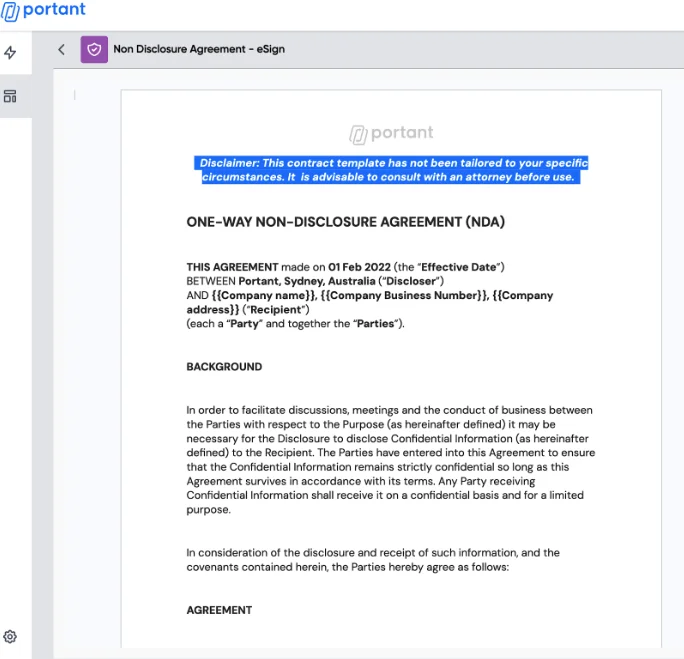Screen dimensions: 684x659
Task: Click the paragraph starting In order to facilitate
Action: 391,460
